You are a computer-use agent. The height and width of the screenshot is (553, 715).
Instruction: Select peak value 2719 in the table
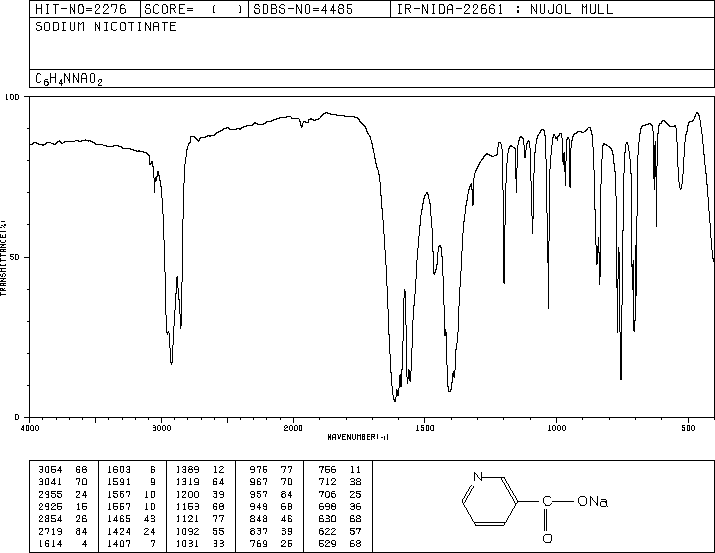coord(50,531)
